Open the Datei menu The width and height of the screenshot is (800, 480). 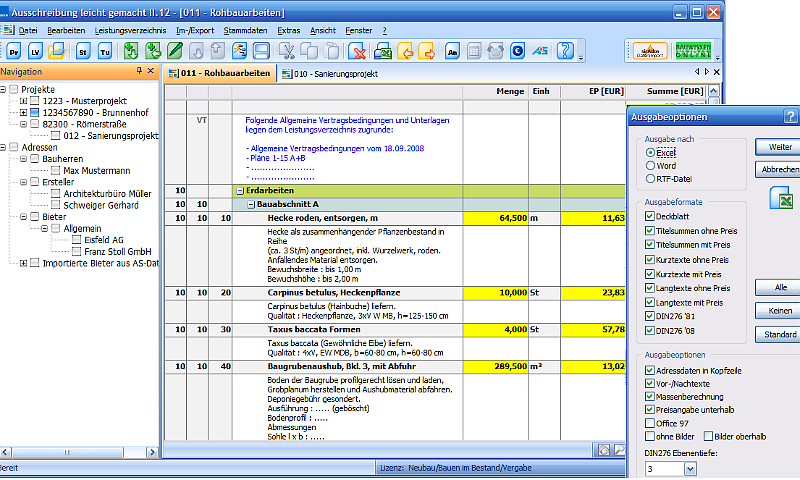[28, 31]
